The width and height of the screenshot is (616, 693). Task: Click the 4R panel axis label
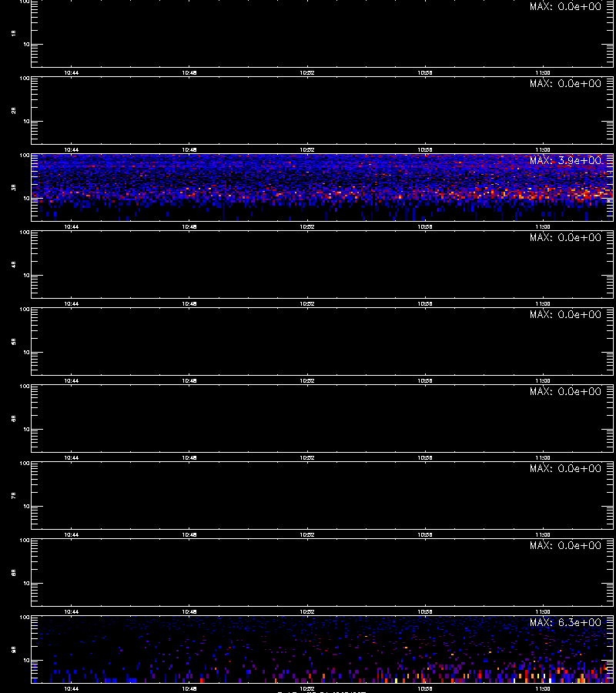coord(14,264)
